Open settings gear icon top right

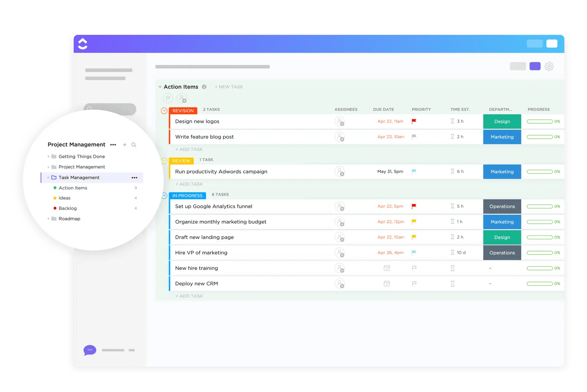point(551,67)
